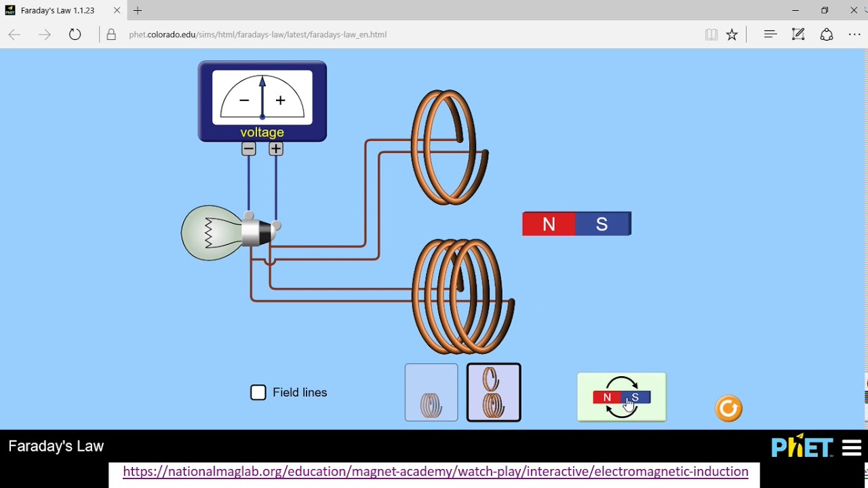868x488 pixels.
Task: Click the PhET logo
Action: [x=802, y=447]
